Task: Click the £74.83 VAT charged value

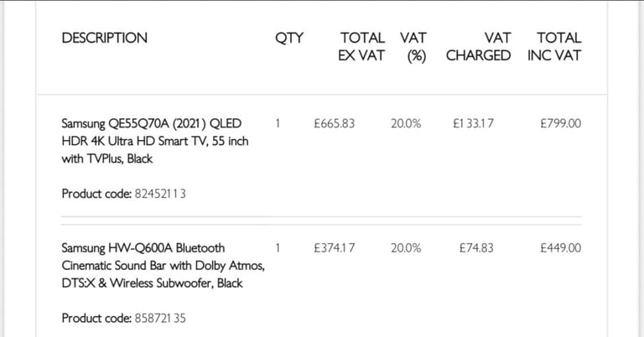Action: 476,247
